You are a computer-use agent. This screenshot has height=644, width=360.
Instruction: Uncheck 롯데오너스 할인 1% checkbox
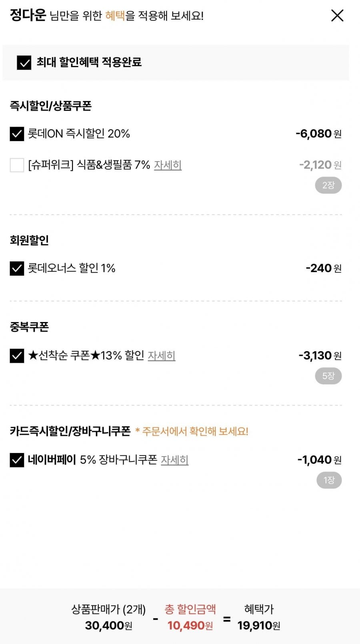[x=17, y=268]
